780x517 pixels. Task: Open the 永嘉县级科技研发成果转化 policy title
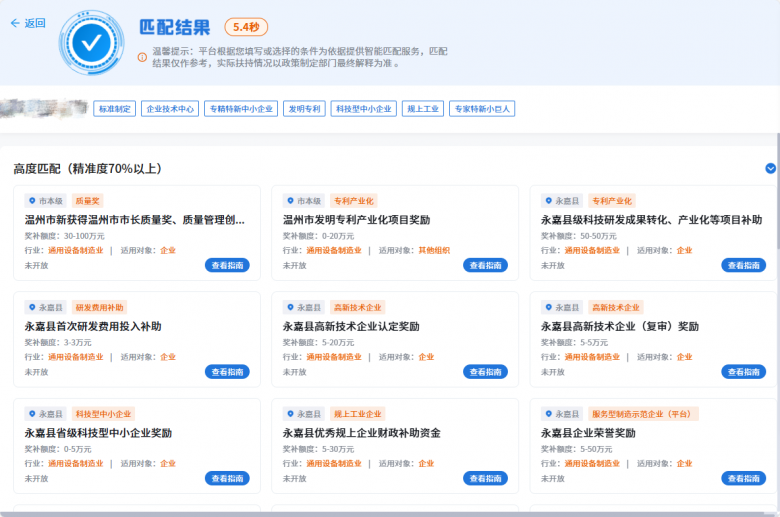pos(651,220)
